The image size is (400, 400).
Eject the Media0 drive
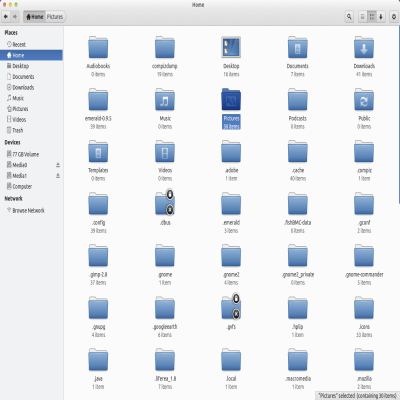[58, 165]
